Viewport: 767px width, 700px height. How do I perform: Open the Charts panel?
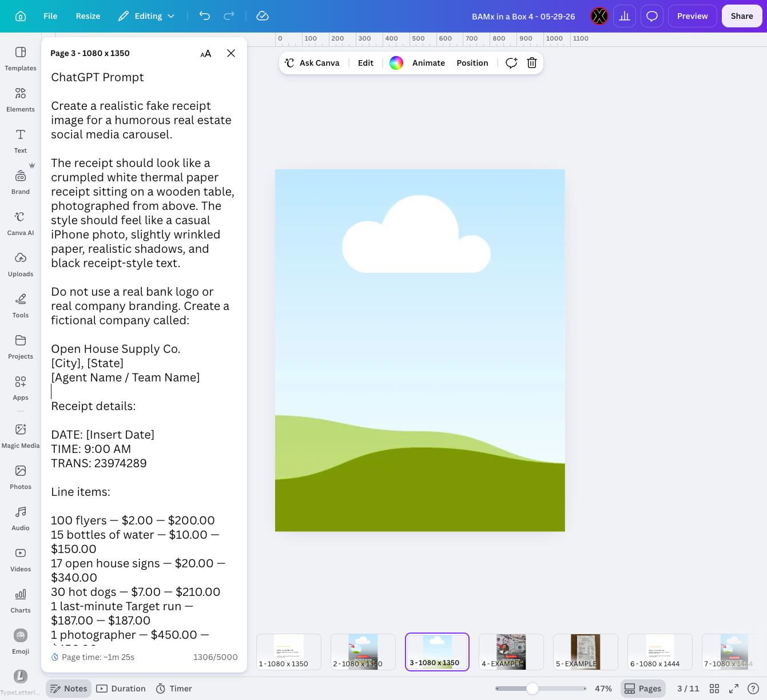point(21,601)
